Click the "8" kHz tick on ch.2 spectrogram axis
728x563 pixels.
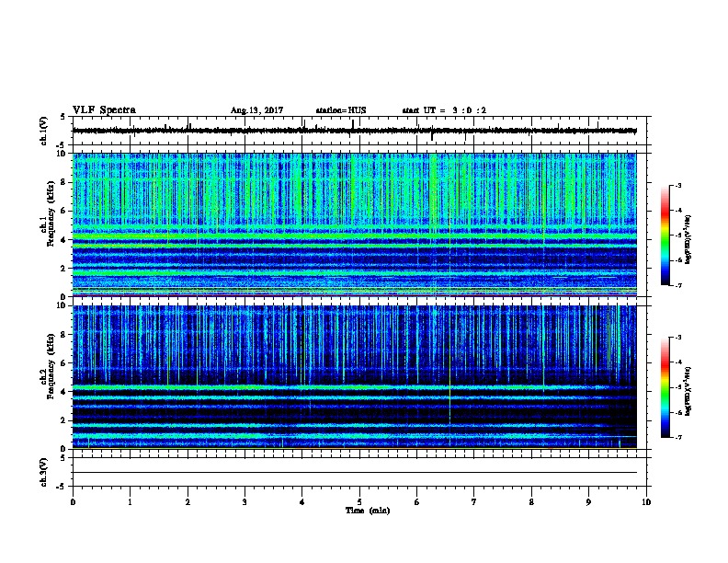[64, 335]
